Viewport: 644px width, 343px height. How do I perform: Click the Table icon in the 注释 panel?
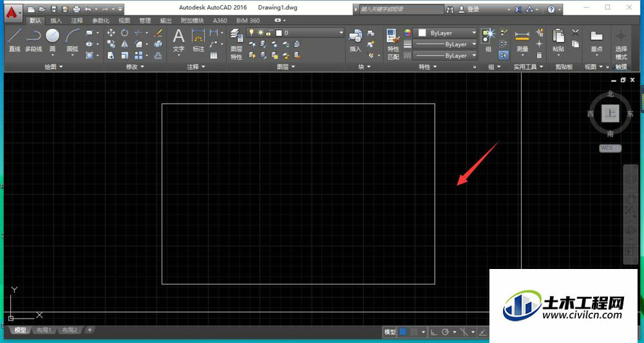pos(214,55)
